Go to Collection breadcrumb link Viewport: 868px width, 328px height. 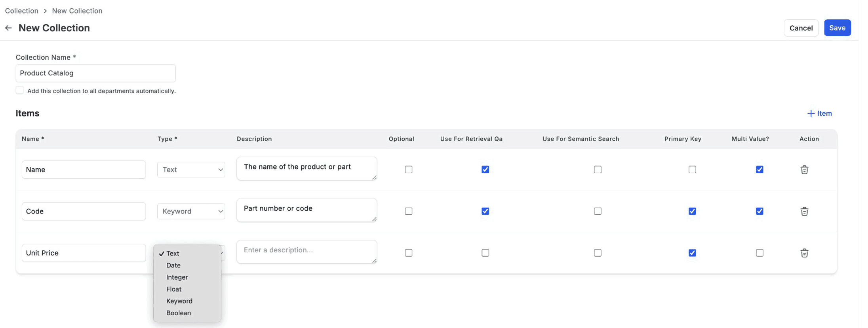(x=22, y=11)
